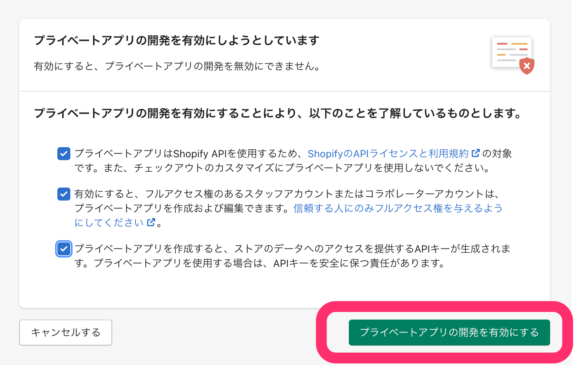Click external-link icon after にしてください
Screen dimensions: 588x365
click(x=151, y=222)
